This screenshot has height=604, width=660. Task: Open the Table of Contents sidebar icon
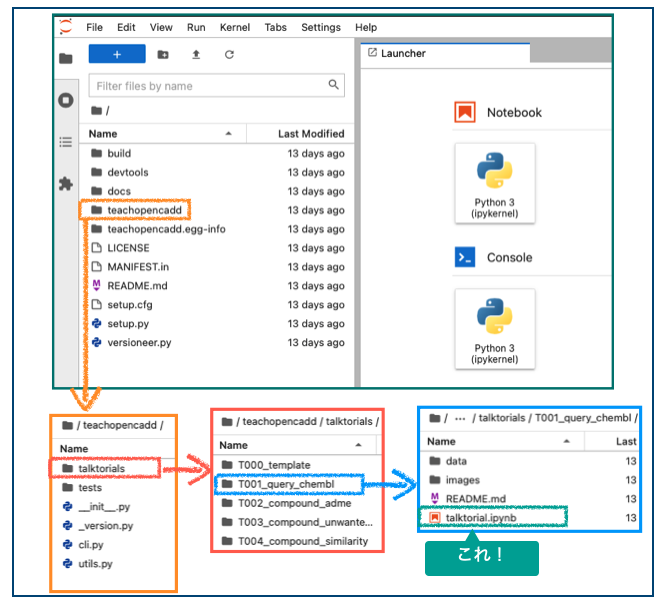tap(66, 142)
